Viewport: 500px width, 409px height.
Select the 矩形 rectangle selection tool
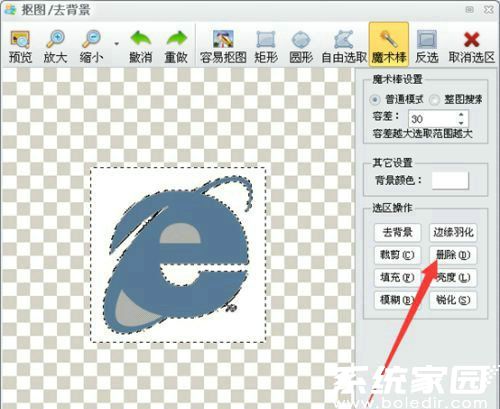point(266,39)
